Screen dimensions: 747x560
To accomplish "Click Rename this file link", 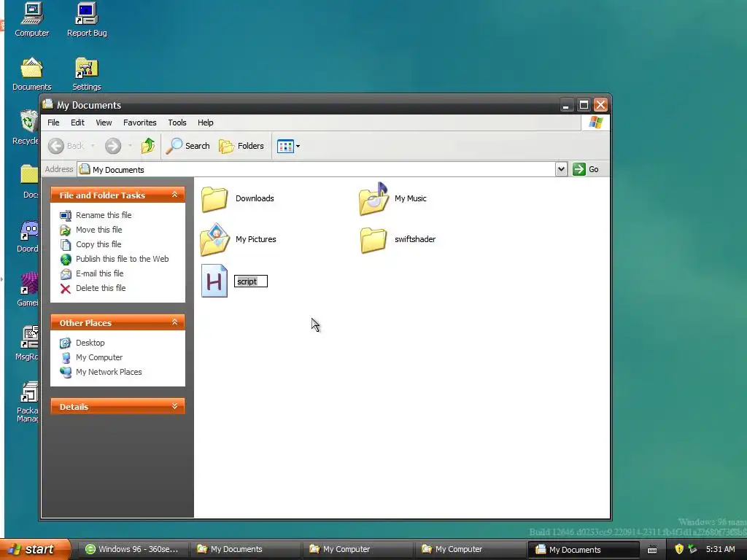I will point(104,215).
